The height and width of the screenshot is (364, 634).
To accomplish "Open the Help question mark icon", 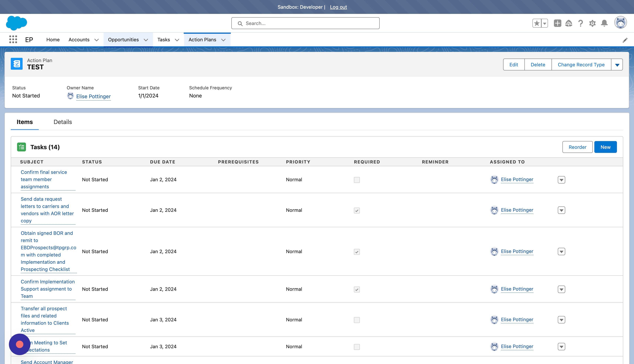I will [580, 23].
